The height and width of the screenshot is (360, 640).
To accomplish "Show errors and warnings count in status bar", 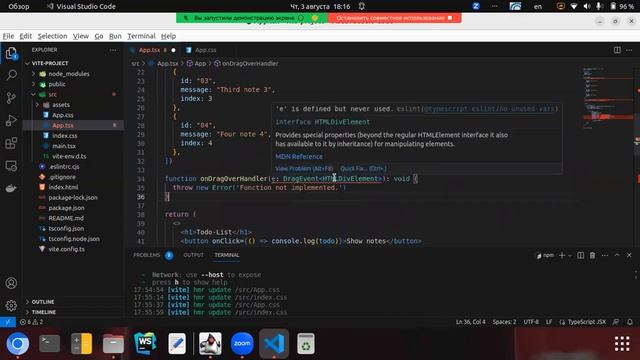I will (x=31, y=322).
